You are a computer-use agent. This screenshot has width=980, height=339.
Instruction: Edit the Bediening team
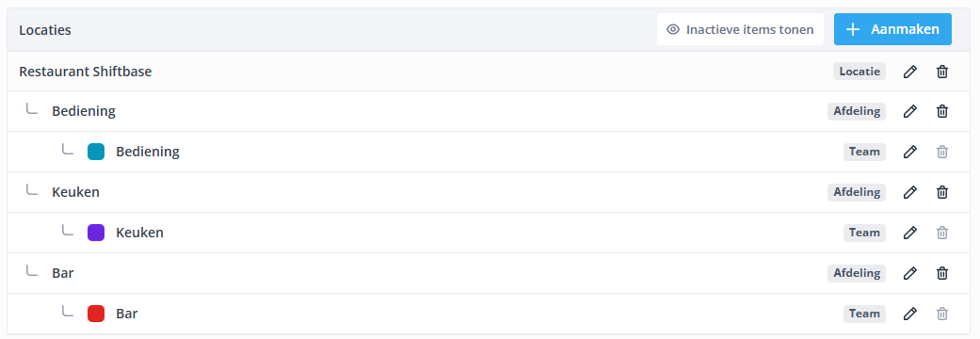point(910,152)
